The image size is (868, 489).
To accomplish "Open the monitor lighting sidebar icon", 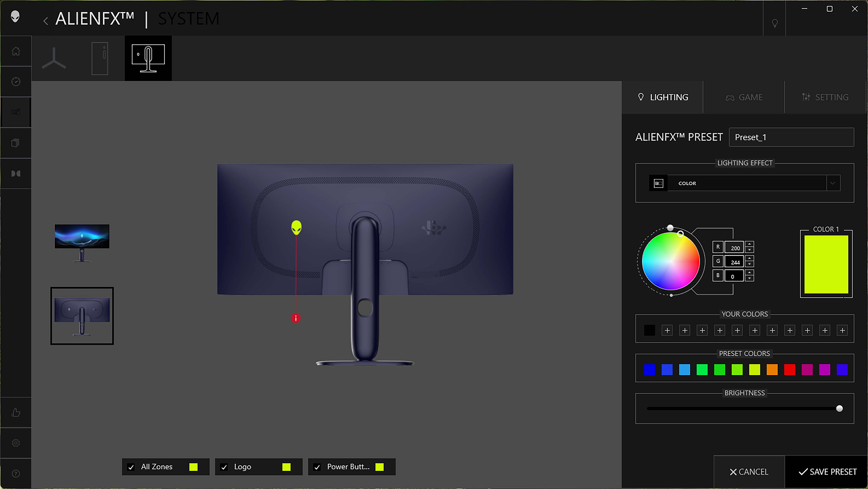I will (x=16, y=112).
